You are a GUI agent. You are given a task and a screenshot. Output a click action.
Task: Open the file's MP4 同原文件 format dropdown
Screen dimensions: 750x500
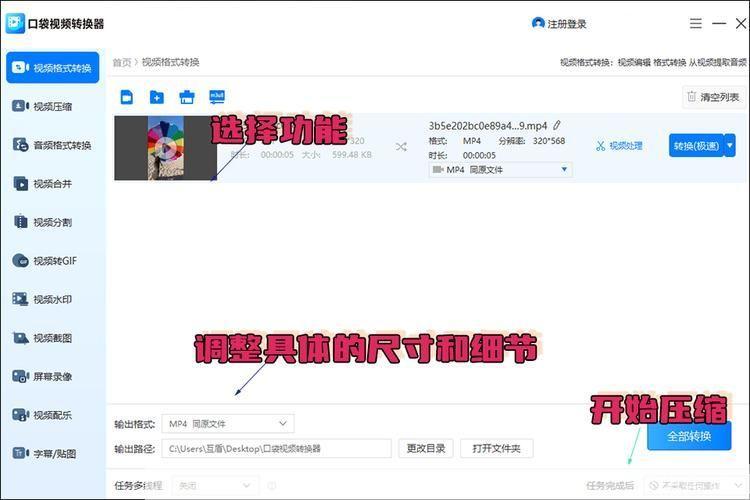pyautogui.click(x=500, y=170)
